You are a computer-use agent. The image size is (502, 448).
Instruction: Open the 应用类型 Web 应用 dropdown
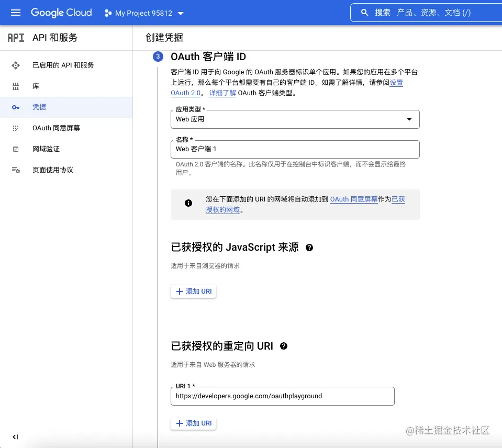click(x=295, y=119)
